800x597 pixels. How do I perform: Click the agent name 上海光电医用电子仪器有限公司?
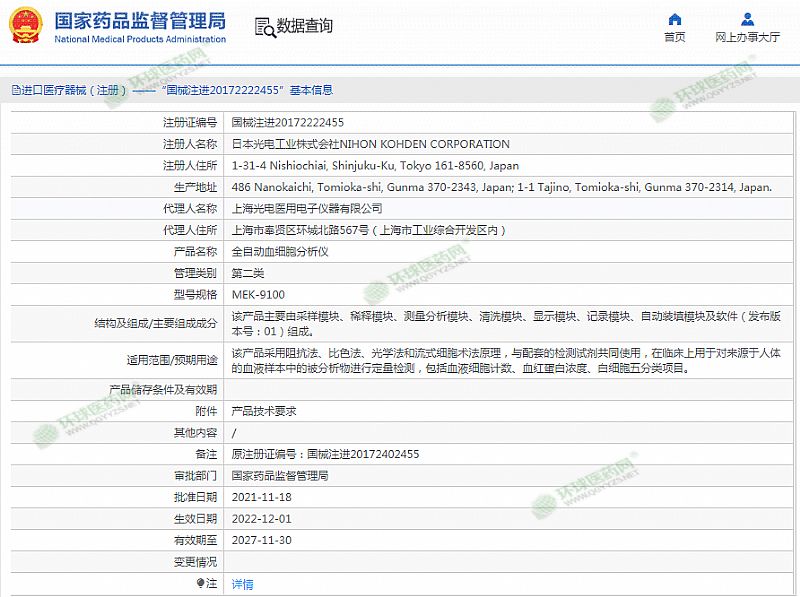click(x=306, y=208)
